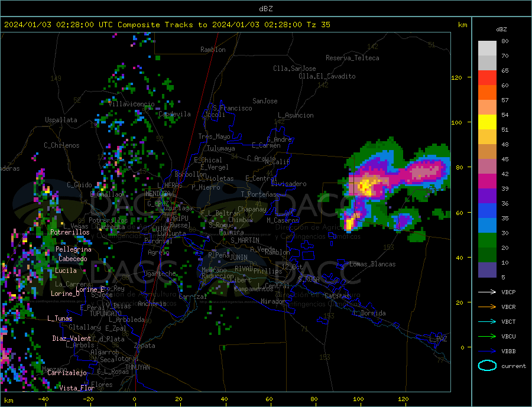
Task: Click the Tulumaya place label
Action: [x=220, y=148]
